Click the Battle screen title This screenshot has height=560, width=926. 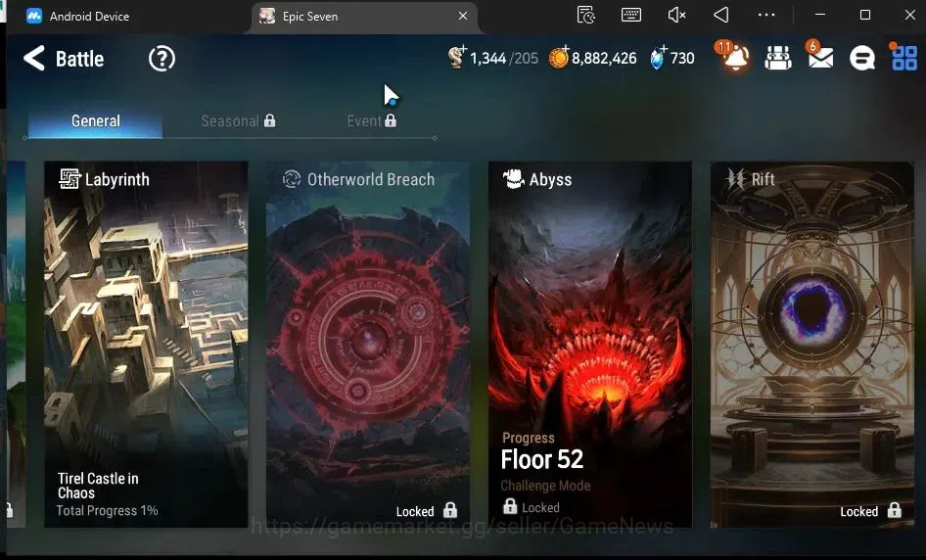click(x=79, y=59)
